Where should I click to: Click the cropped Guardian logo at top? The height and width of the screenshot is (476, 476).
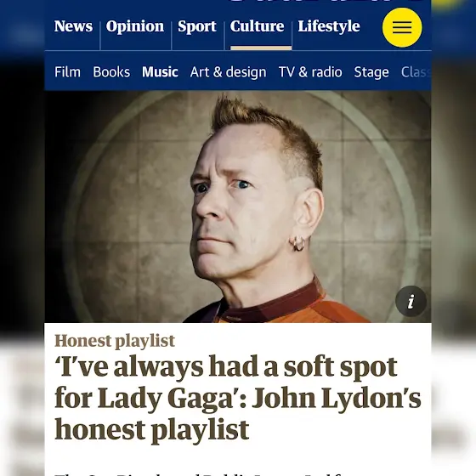click(326, 1)
